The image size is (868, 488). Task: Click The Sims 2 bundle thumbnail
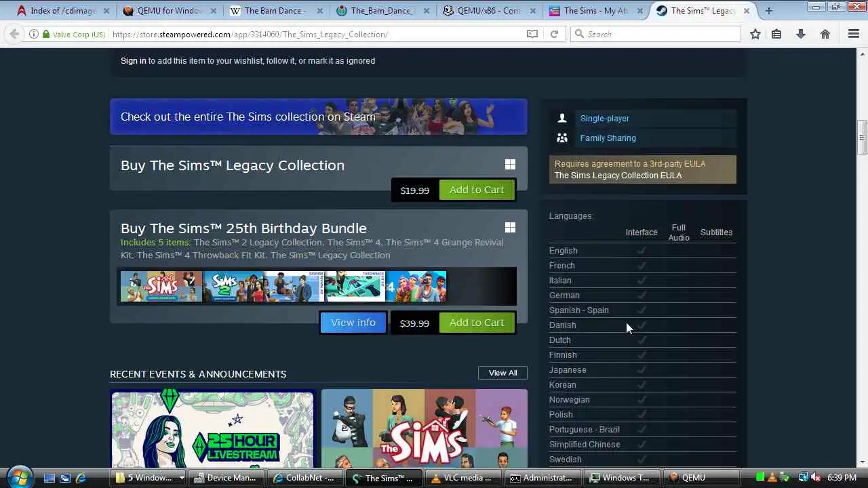tap(233, 287)
